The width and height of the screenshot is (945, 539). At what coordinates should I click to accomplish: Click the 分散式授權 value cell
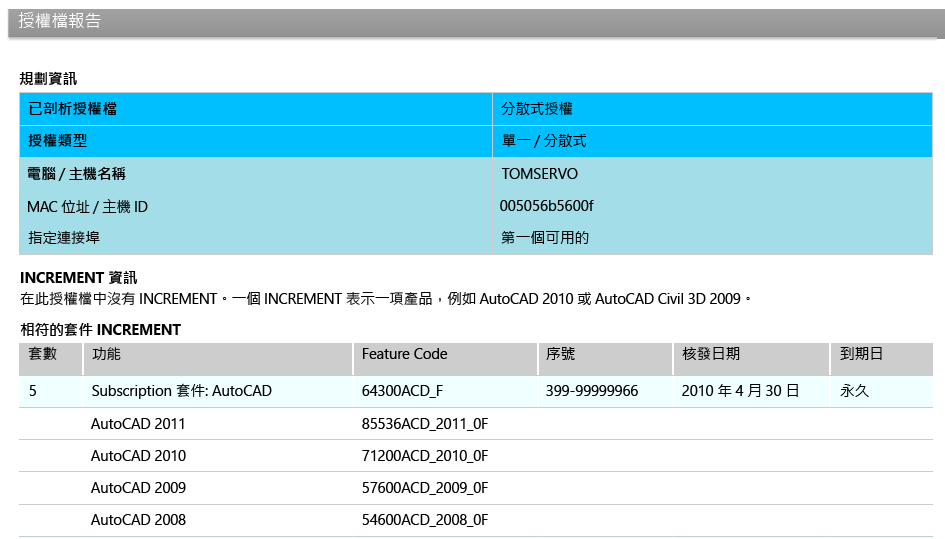[712, 109]
